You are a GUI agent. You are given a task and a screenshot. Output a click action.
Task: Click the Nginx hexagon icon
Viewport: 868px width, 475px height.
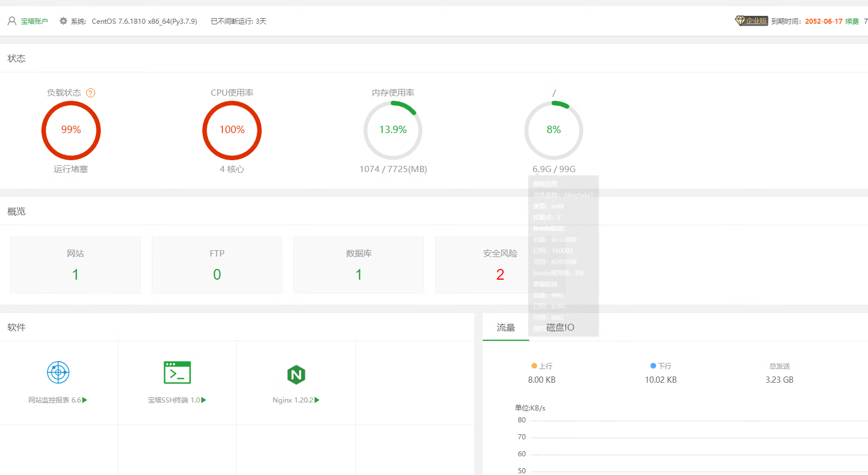(296, 374)
